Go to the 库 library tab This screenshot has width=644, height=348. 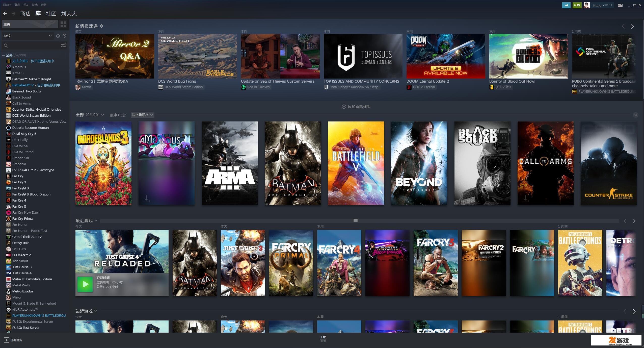coord(38,14)
